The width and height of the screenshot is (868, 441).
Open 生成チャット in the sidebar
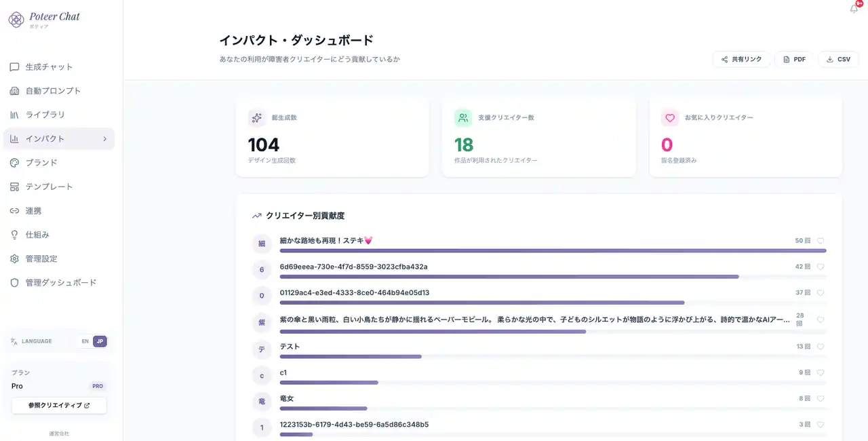point(49,67)
